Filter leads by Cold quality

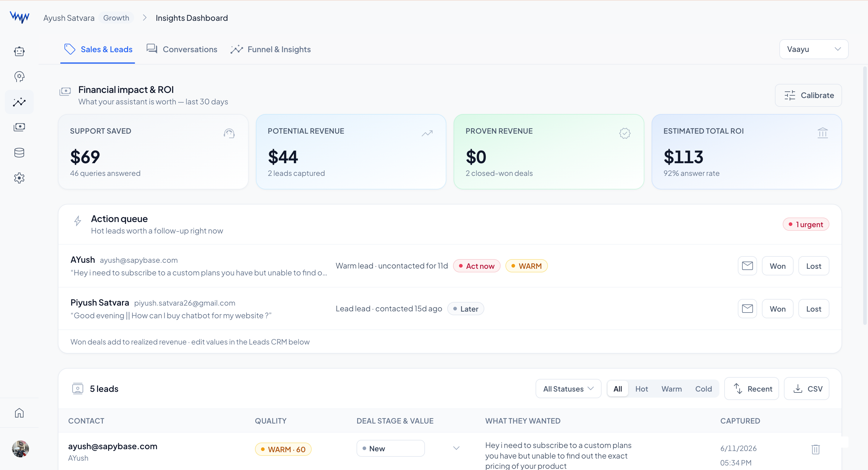[x=703, y=389]
